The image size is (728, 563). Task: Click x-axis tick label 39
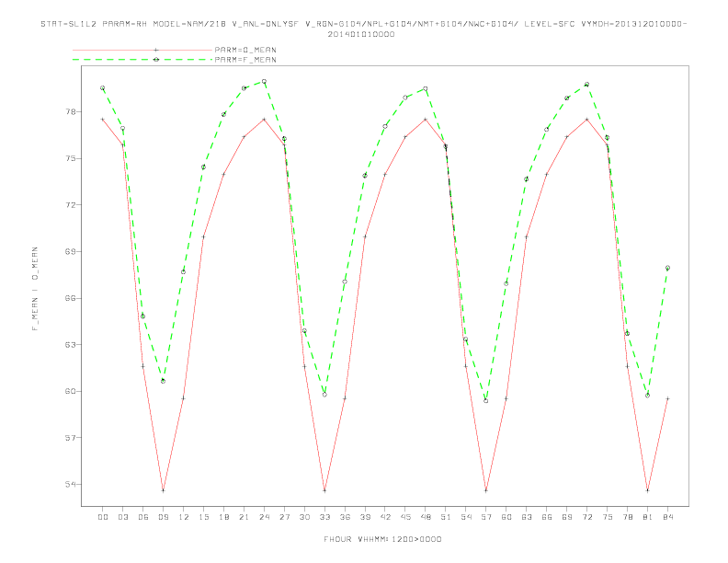pos(365,517)
